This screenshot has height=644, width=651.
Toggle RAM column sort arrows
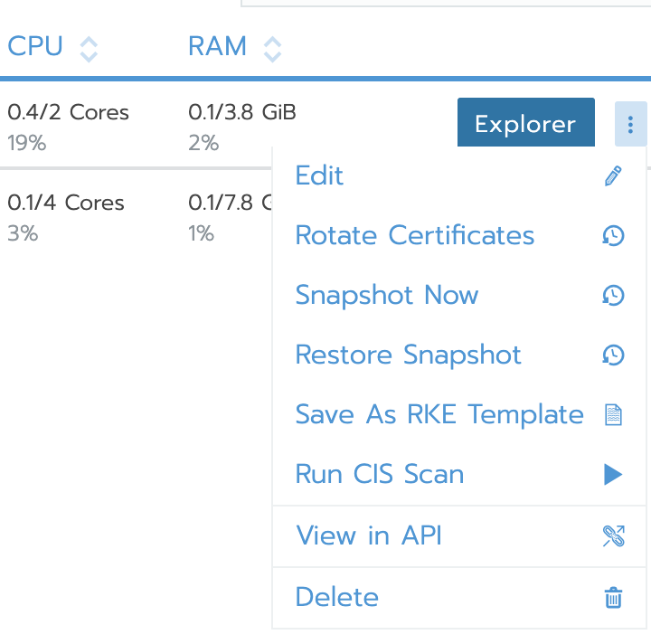click(x=272, y=50)
